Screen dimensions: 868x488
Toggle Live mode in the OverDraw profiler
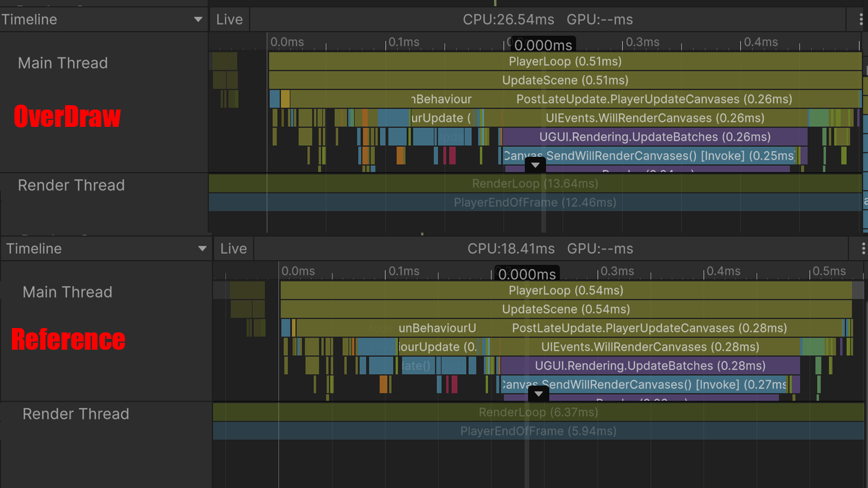(x=229, y=20)
